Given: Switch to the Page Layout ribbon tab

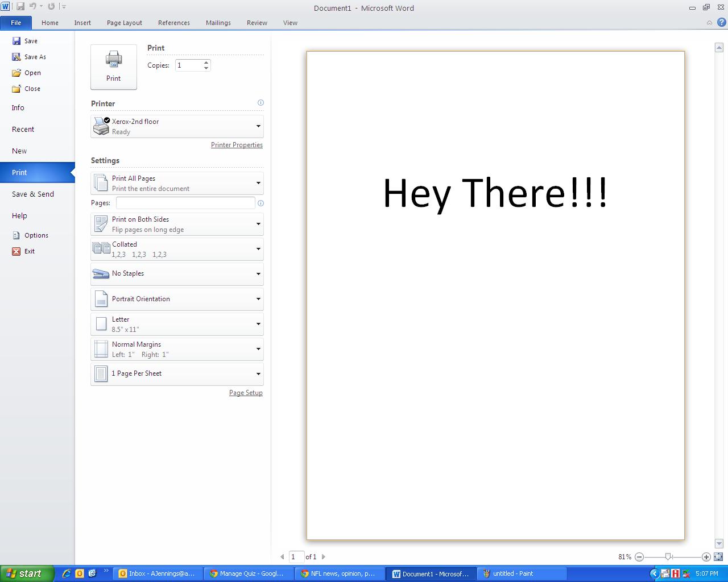Looking at the screenshot, I should click(x=124, y=23).
